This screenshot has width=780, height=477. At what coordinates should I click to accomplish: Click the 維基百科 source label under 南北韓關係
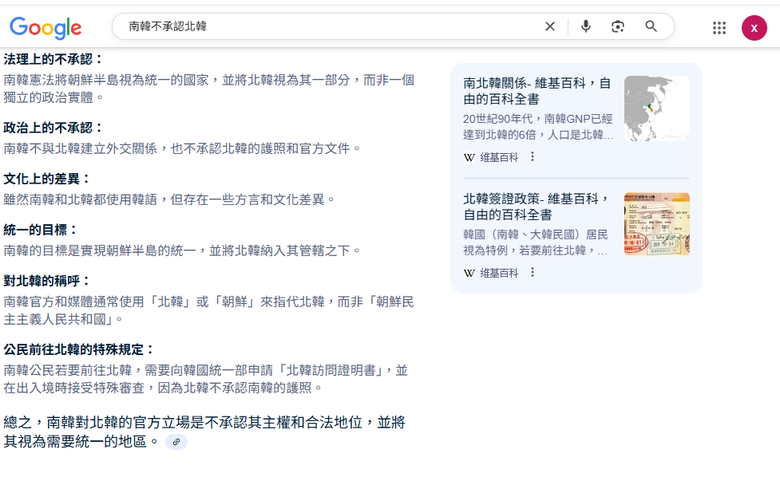(x=498, y=158)
